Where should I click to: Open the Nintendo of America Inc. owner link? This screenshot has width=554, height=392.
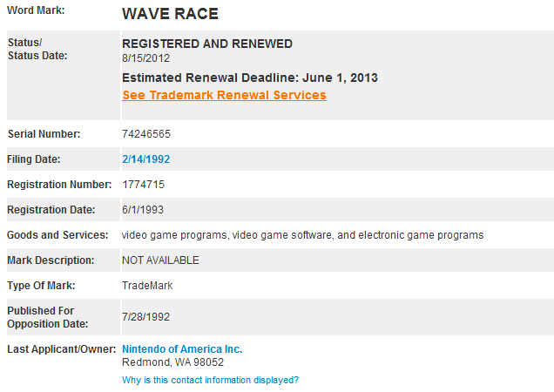(182, 349)
